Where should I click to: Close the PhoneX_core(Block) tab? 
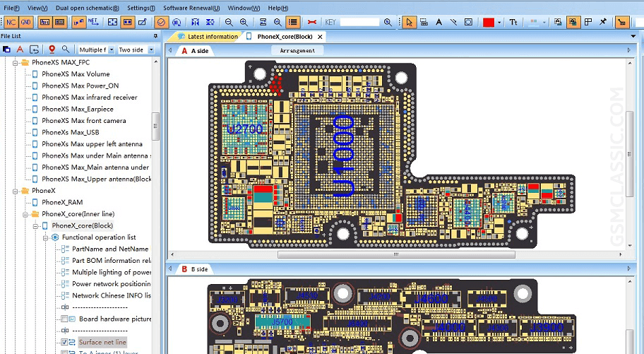(320, 37)
